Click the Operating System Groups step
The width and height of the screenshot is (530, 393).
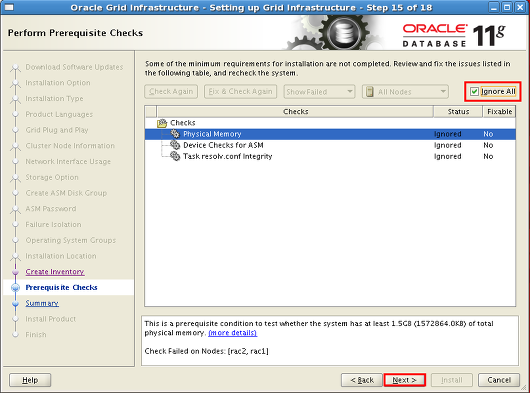[70, 240]
